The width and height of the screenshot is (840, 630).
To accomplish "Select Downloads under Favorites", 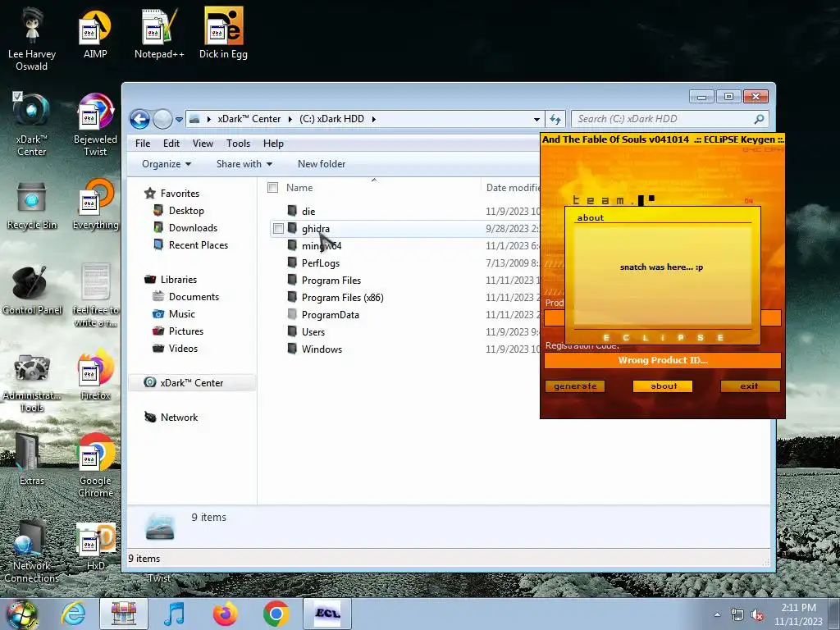I will pyautogui.click(x=193, y=228).
